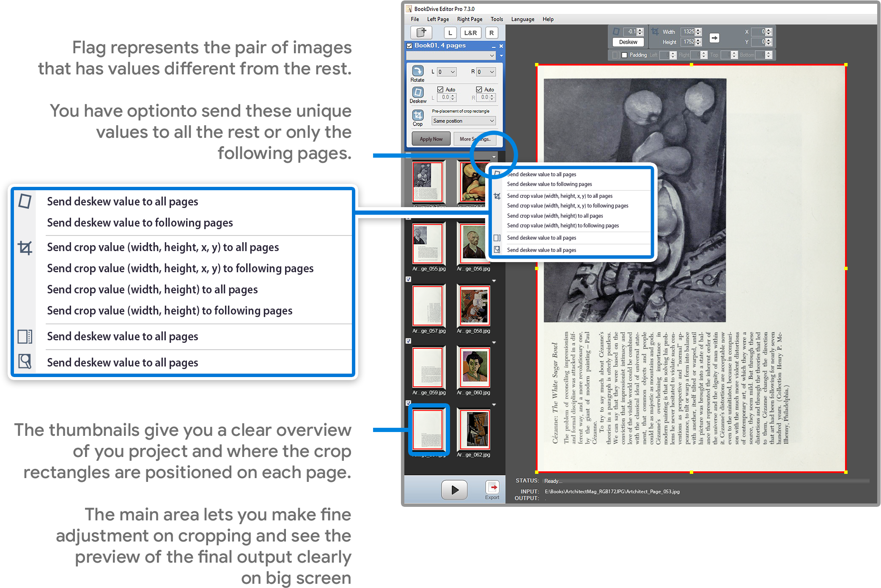This screenshot has width=881, height=588.
Task: Select thumbnail Ar...ge_062.jpg
Action: click(x=474, y=430)
